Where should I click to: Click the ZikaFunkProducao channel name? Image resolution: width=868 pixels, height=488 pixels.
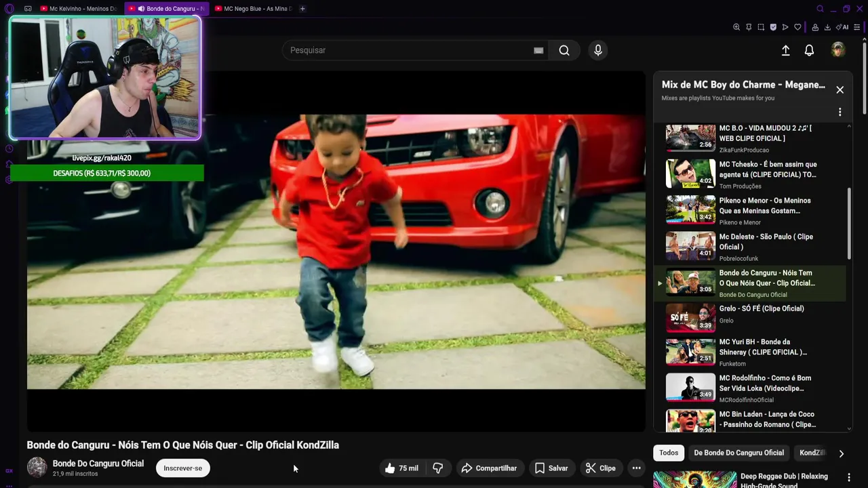pyautogui.click(x=744, y=150)
